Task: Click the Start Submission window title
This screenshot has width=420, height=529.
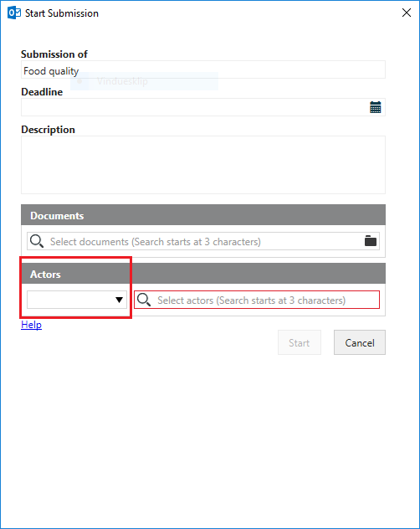Action: (x=62, y=13)
